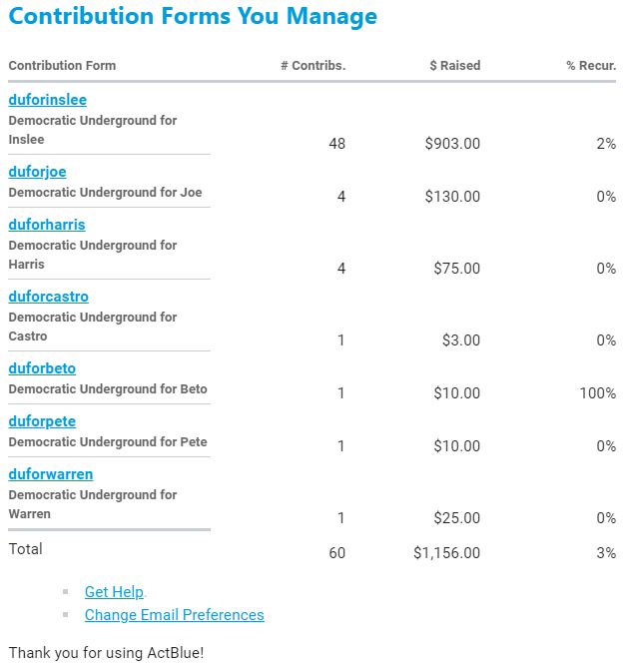
Task: Click the duforharris link
Action: coord(47,225)
